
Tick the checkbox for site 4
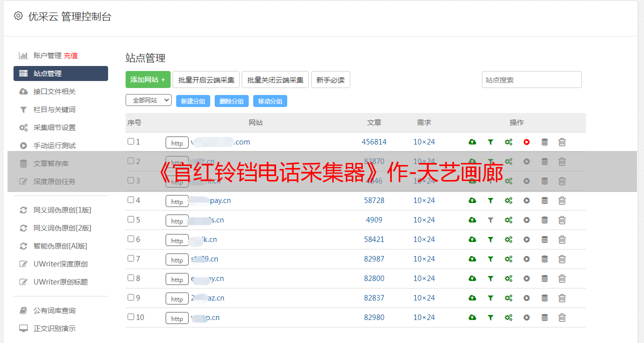pyautogui.click(x=131, y=200)
